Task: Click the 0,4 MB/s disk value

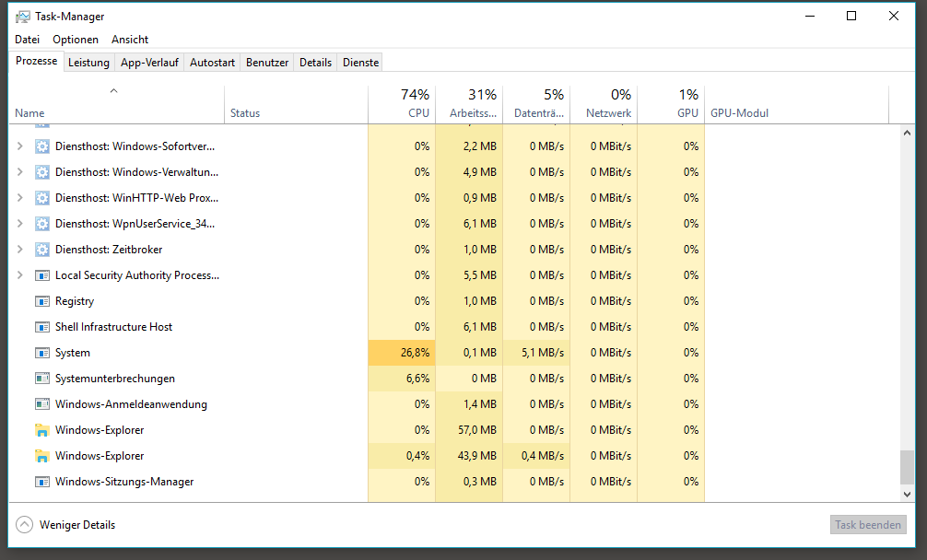Action: tap(543, 456)
